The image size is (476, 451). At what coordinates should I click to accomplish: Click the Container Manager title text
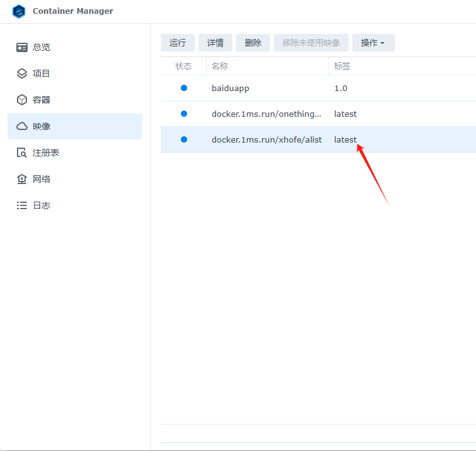(73, 11)
